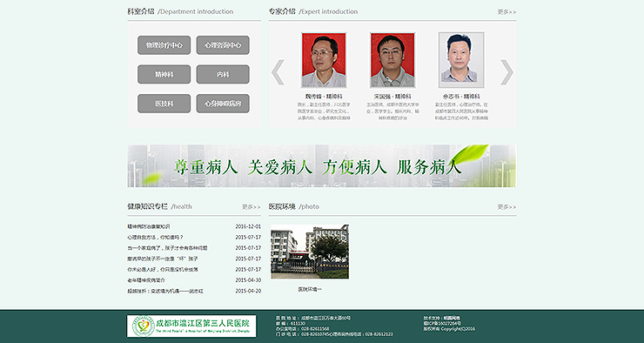Image resolution: width=644 pixels, height=343 pixels.
Task: Click the first expert's red-background portrait
Action: click(324, 60)
